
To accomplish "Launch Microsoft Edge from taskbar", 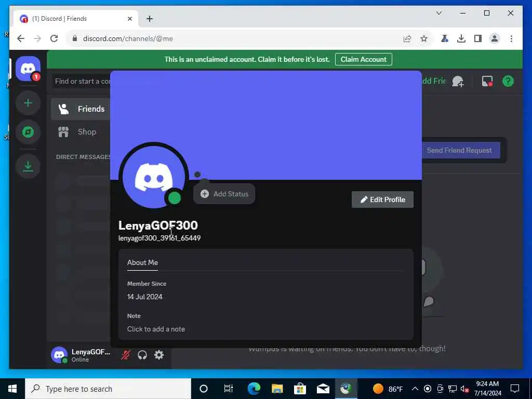I will (x=254, y=389).
